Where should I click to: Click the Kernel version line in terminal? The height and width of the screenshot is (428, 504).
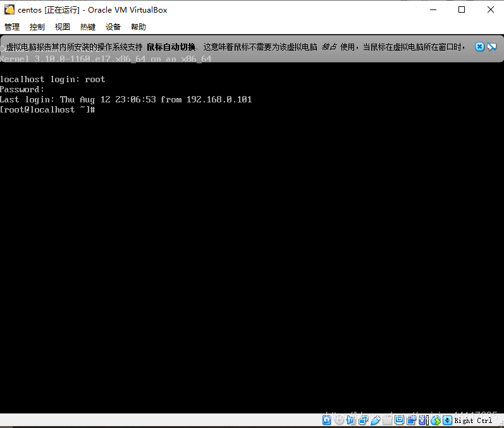pyautogui.click(x=106, y=59)
